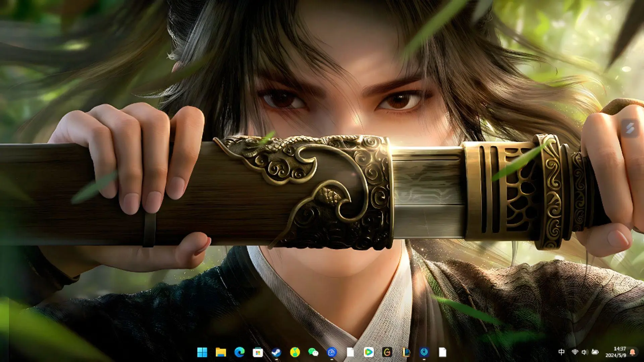Open Microsoft Edge browser
The width and height of the screenshot is (644, 362).
pyautogui.click(x=239, y=352)
